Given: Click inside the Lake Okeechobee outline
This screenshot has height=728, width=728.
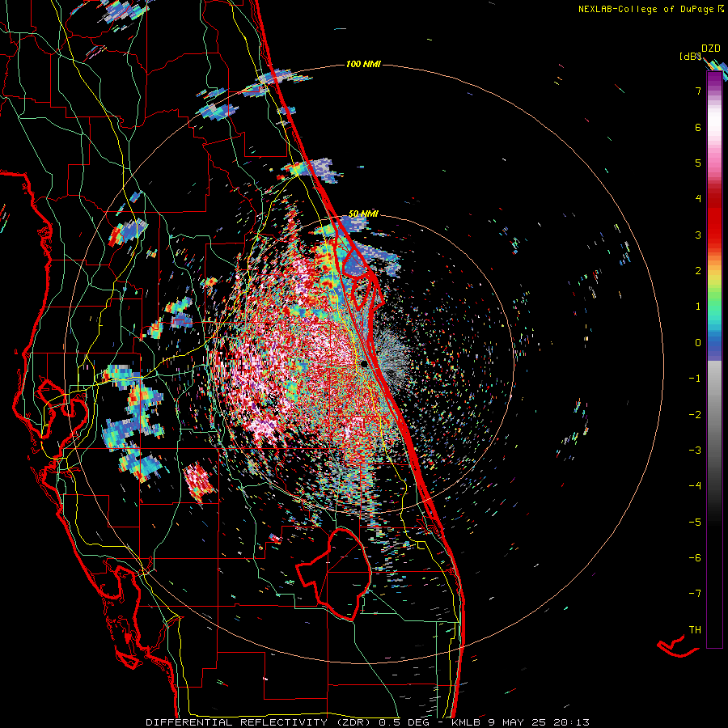Looking at the screenshot, I should pos(341,574).
